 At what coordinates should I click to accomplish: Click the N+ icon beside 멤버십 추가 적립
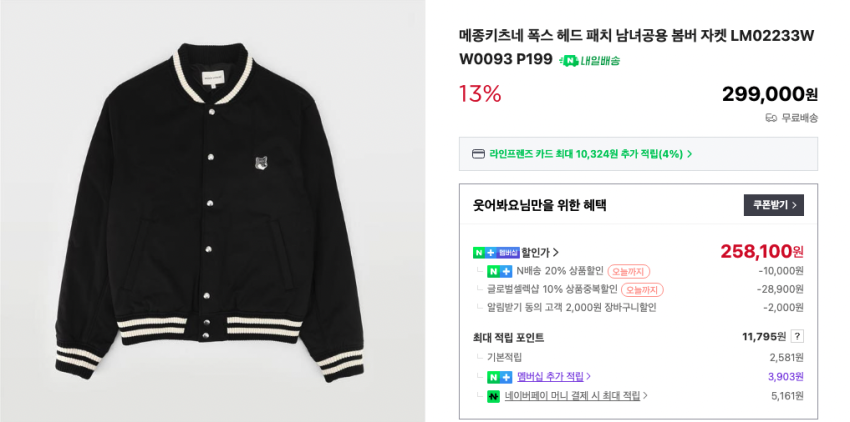499,377
